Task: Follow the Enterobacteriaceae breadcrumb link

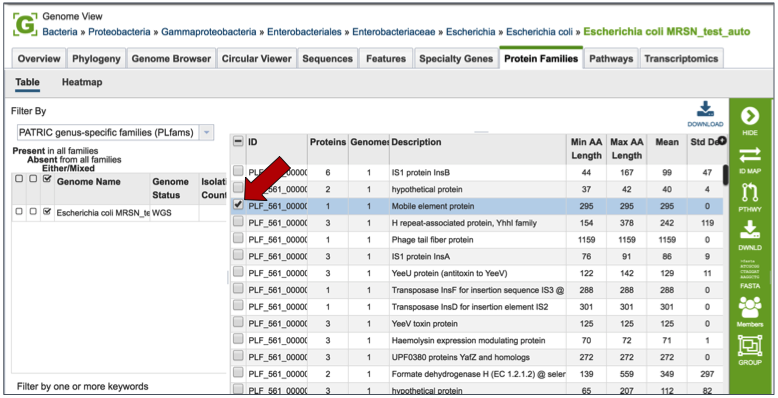Action: pos(393,32)
